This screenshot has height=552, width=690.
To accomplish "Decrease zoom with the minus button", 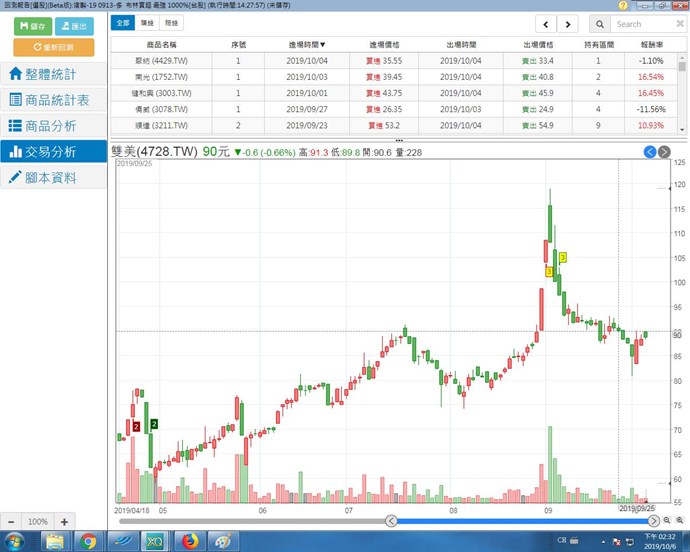I will pos(11,522).
